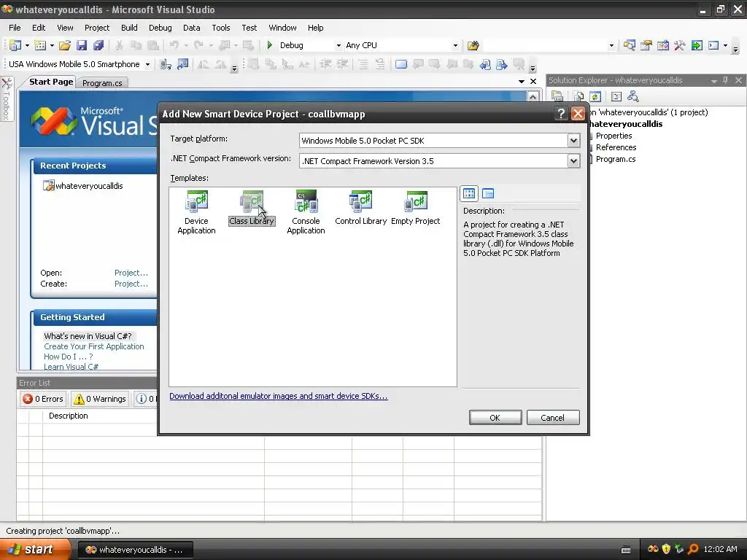This screenshot has height=560, width=747.
Task: Click the dialog help question mark button
Action: coord(561,113)
